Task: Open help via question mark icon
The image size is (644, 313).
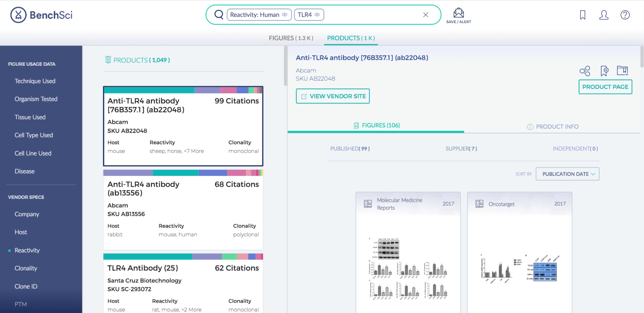Action: pos(625,14)
